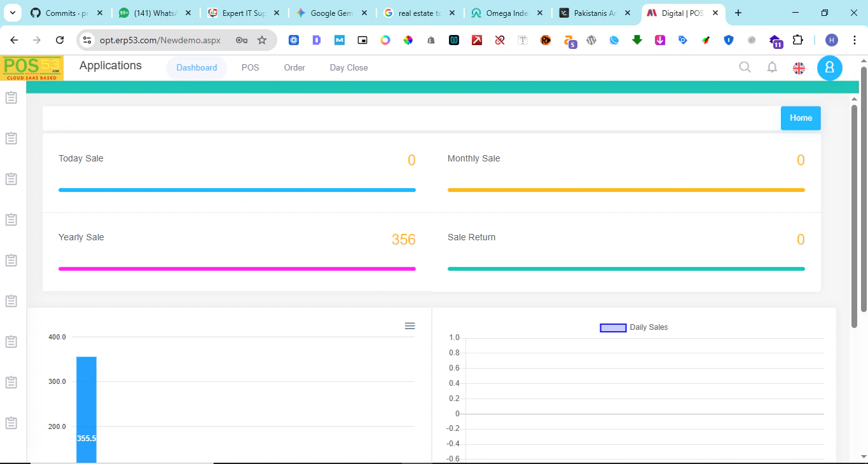Switch to the Google Gem tab
The height and width of the screenshot is (464, 868).
(x=331, y=13)
